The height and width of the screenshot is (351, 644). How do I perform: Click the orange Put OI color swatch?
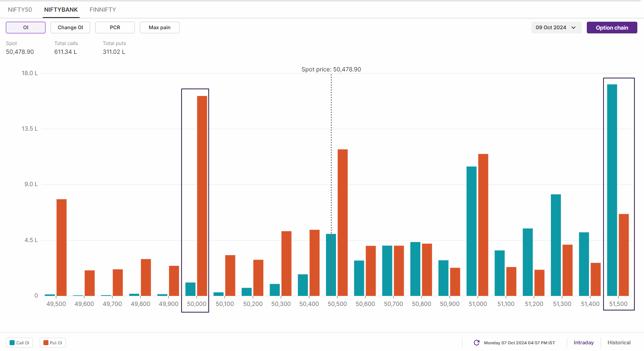tap(46, 343)
